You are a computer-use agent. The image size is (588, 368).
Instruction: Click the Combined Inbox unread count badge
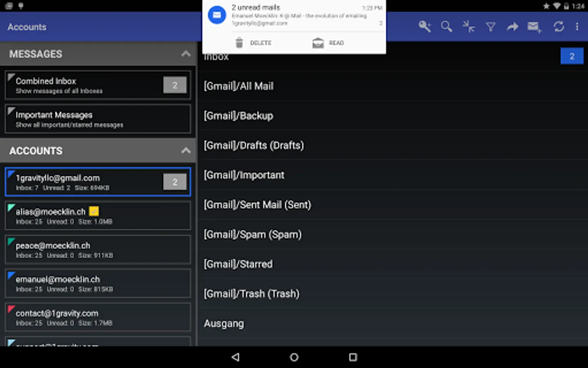point(175,85)
